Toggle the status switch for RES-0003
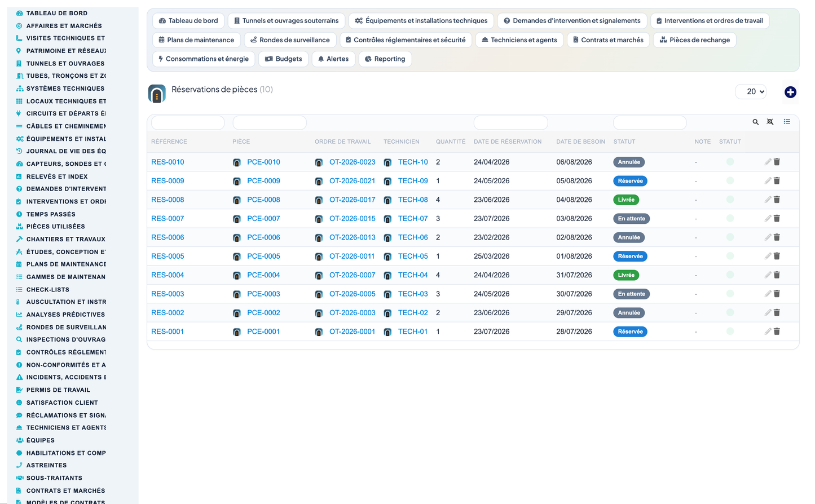Screen dimensions: 815x504 730,294
